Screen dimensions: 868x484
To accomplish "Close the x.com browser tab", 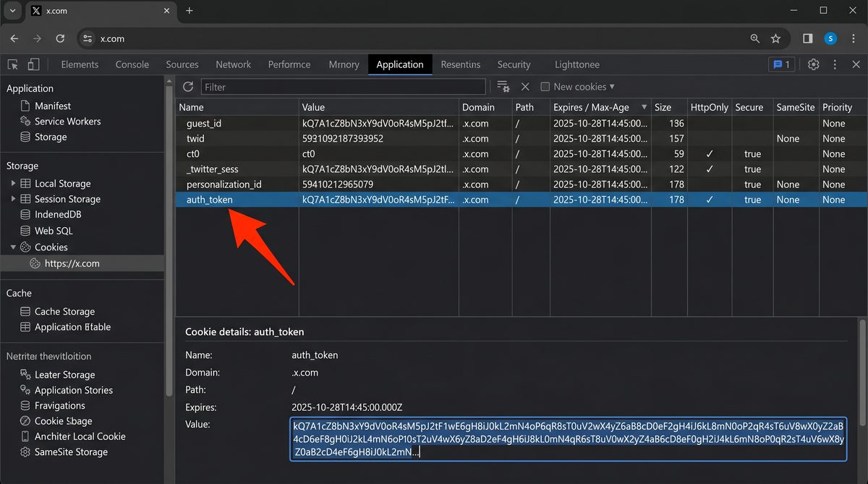I will point(165,11).
